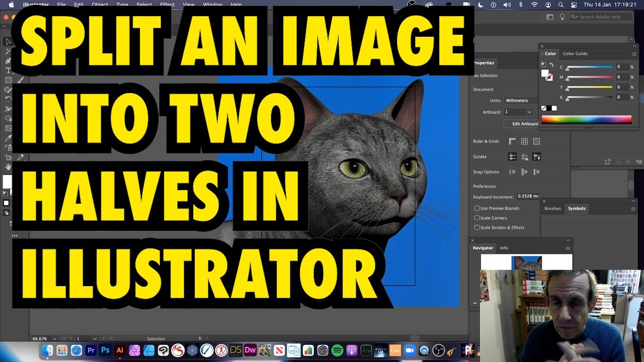Image resolution: width=644 pixels, height=362 pixels.
Task: Open Photoshop from the Dock
Action: coord(106,350)
